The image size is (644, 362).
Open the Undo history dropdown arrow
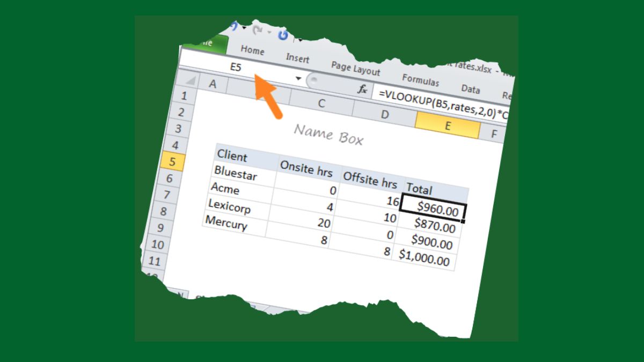pyautogui.click(x=244, y=27)
